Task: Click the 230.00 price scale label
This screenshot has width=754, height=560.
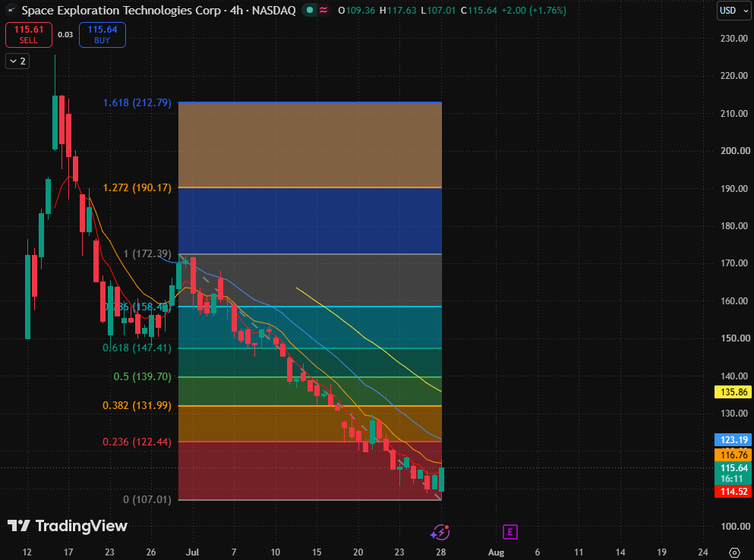Action: tap(733, 39)
